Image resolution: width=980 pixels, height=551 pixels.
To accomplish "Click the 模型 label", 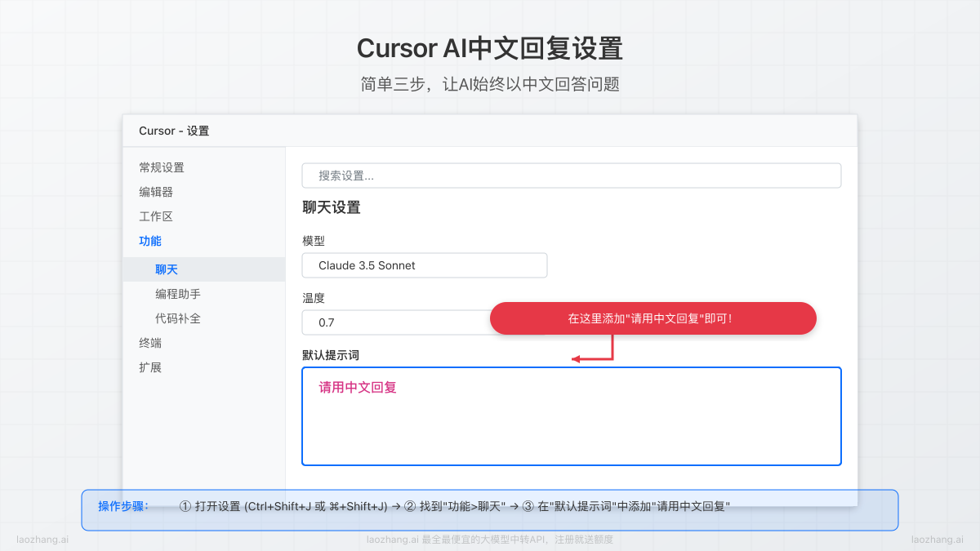I will [x=314, y=241].
